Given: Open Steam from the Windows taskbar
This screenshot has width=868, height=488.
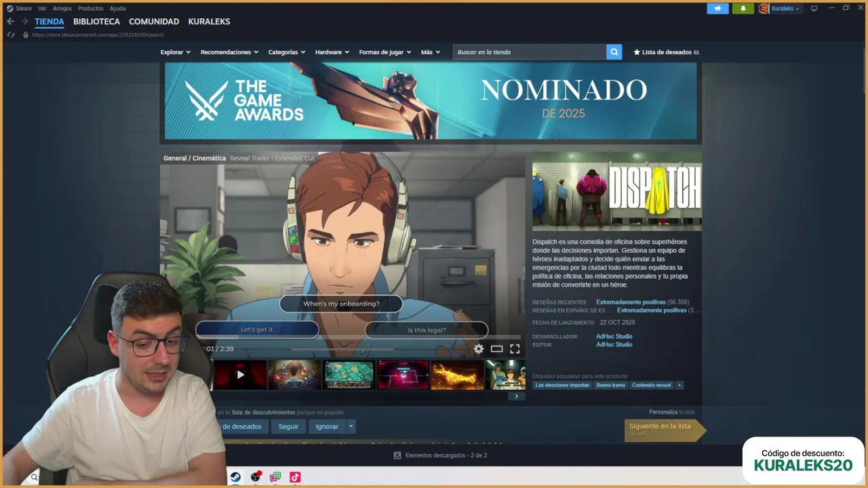Looking at the screenshot, I should point(235,477).
